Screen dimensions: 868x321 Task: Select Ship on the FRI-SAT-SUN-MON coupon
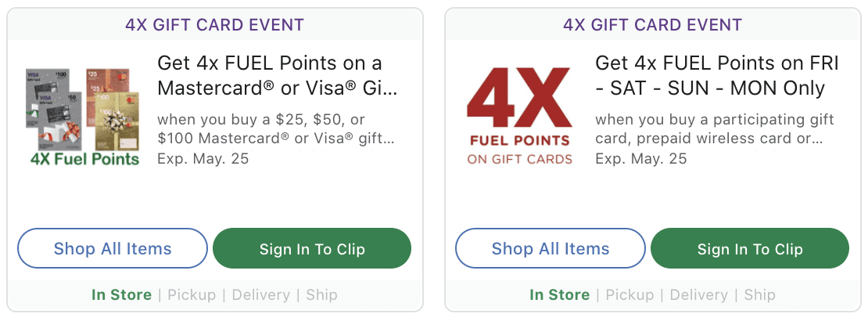click(759, 295)
